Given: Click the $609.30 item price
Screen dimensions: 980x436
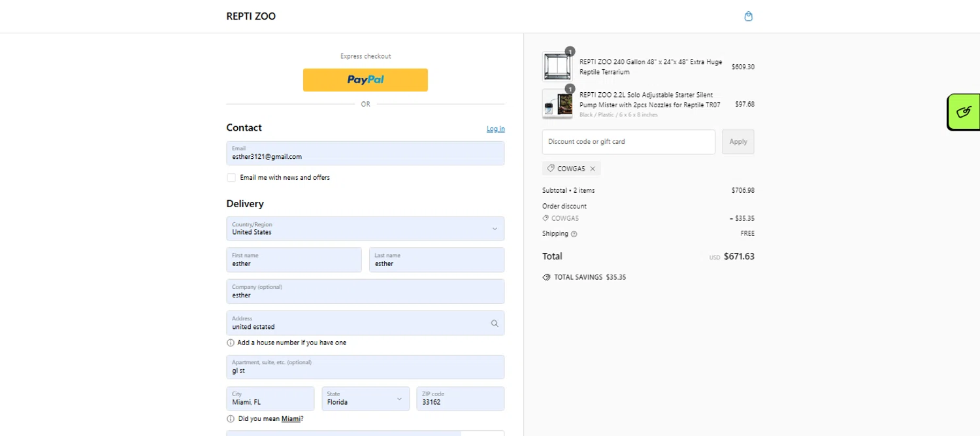Looking at the screenshot, I should [743, 67].
